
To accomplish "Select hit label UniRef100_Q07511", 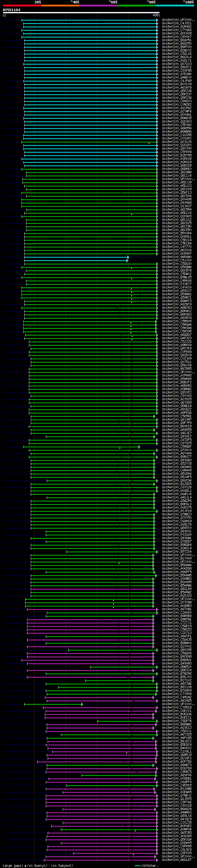I will point(177,362).
